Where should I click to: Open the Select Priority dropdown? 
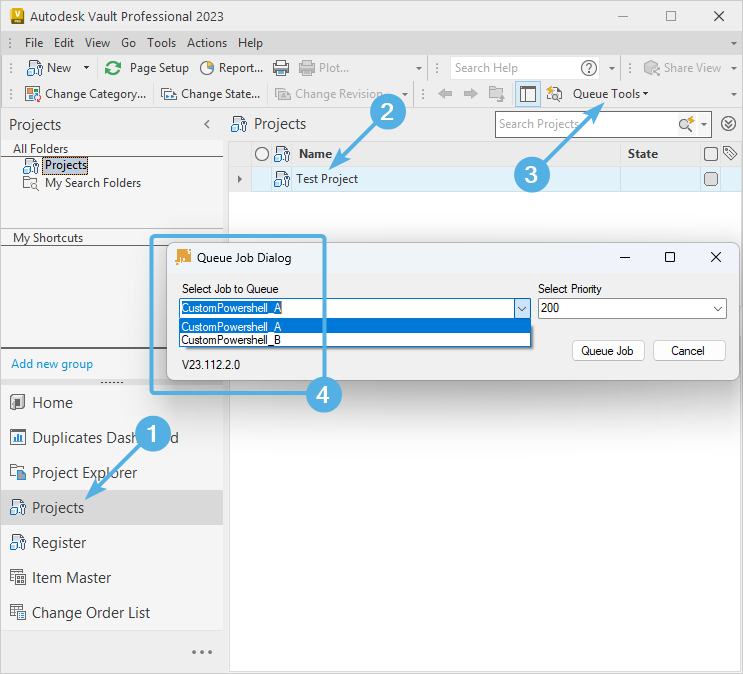tap(718, 309)
